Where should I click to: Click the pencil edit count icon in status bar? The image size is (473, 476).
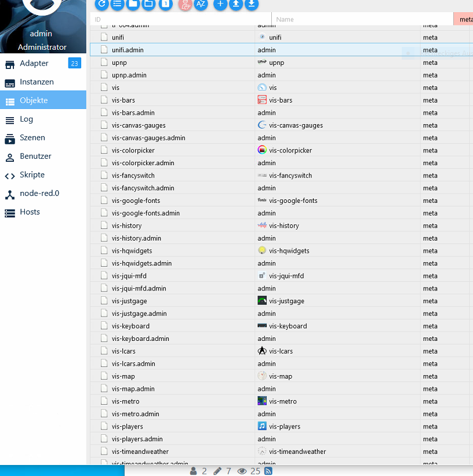217,471
